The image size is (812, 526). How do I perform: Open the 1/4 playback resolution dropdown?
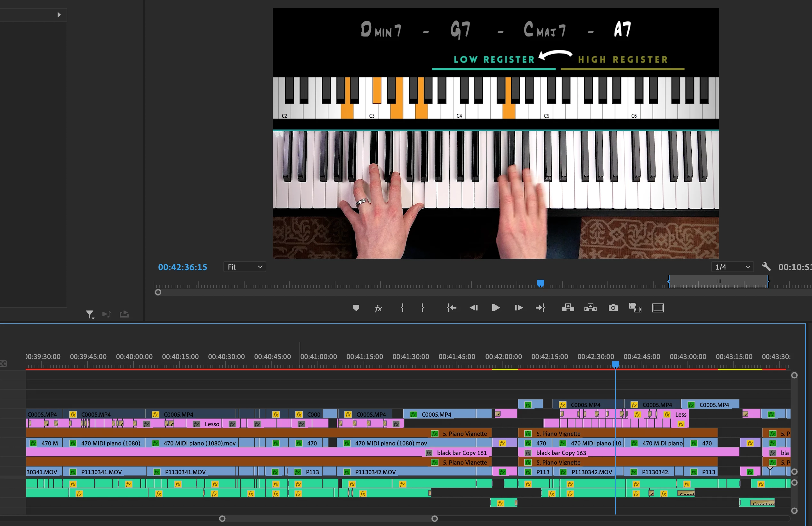point(732,267)
